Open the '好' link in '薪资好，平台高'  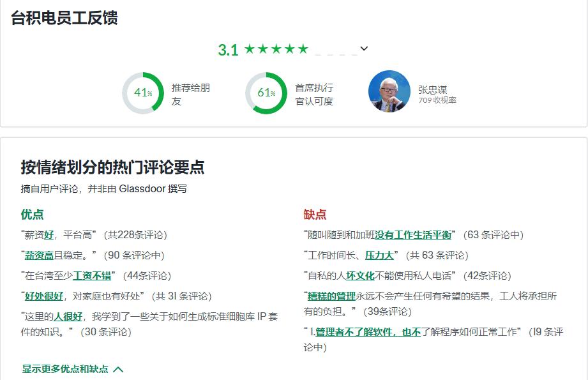pyautogui.click(x=49, y=235)
